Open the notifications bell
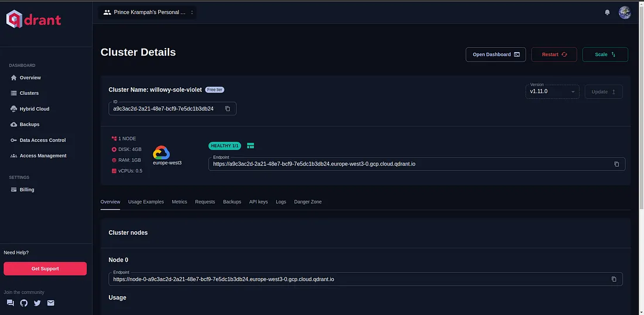 coord(607,12)
